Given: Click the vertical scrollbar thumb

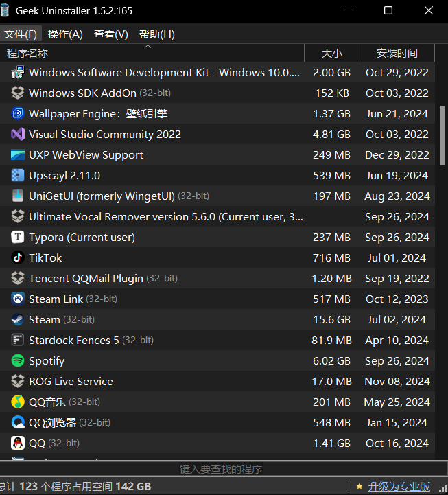Looking at the screenshot, I should [x=443, y=135].
